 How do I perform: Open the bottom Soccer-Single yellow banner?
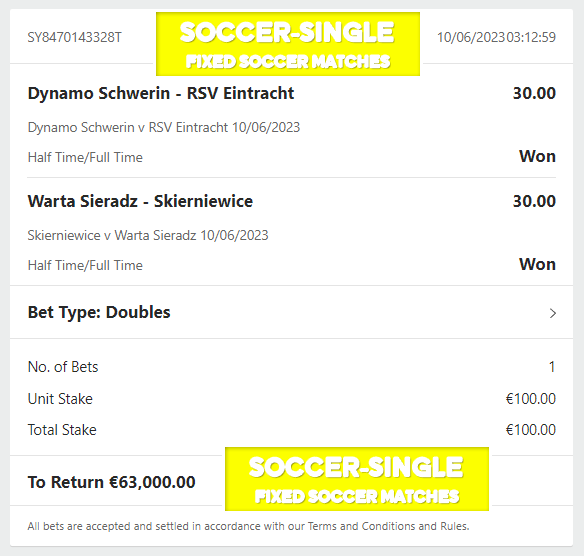pos(357,479)
